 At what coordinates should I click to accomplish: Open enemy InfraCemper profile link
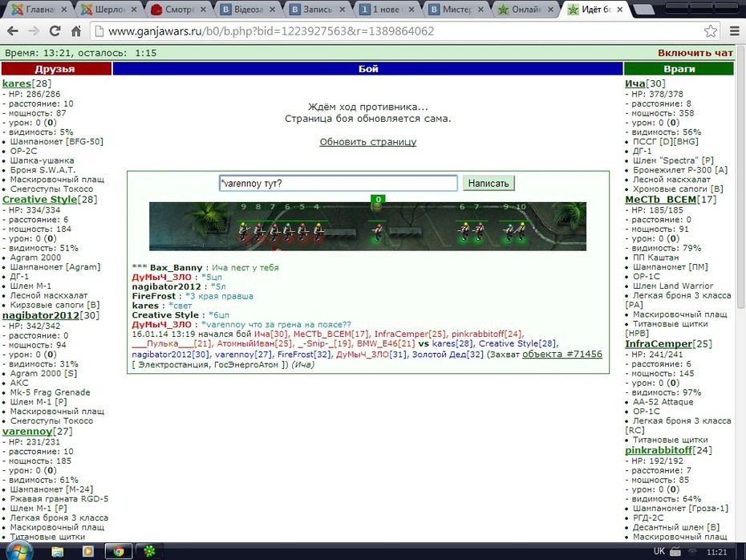click(x=659, y=343)
